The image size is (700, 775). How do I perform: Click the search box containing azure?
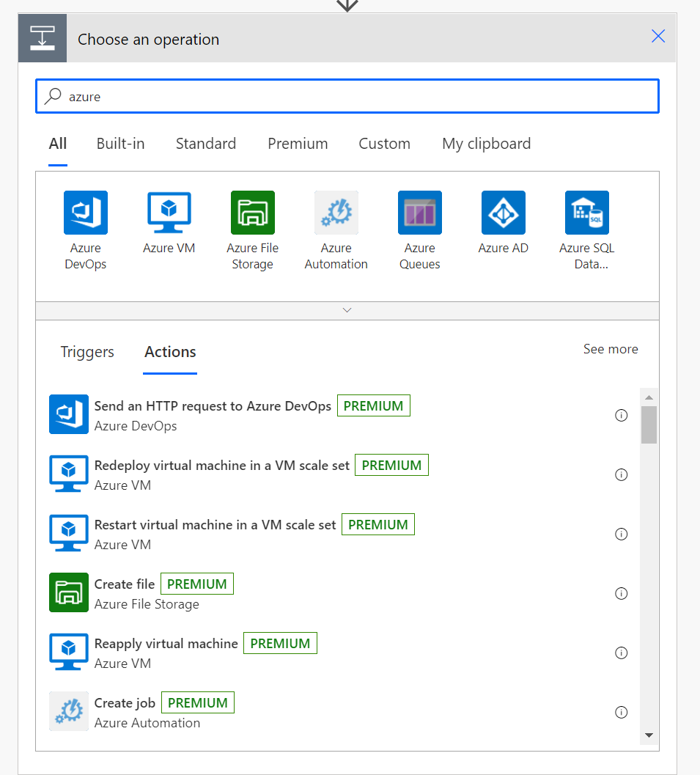click(x=347, y=97)
